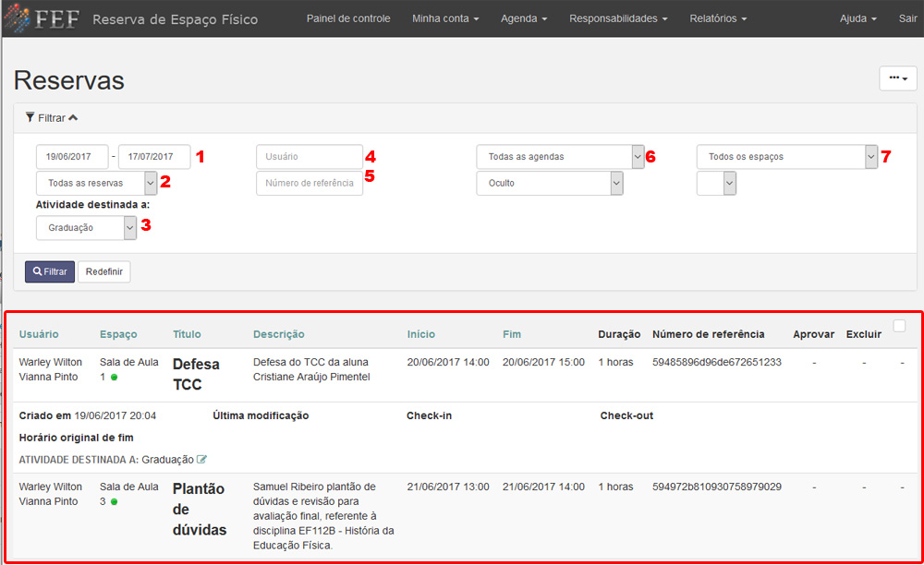Open the Ajuda menu

[858, 18]
